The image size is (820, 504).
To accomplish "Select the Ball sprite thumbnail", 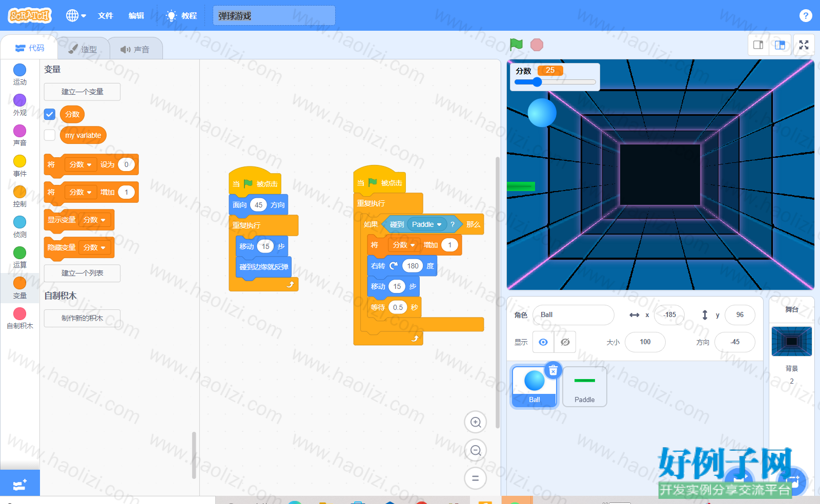I will click(x=535, y=387).
